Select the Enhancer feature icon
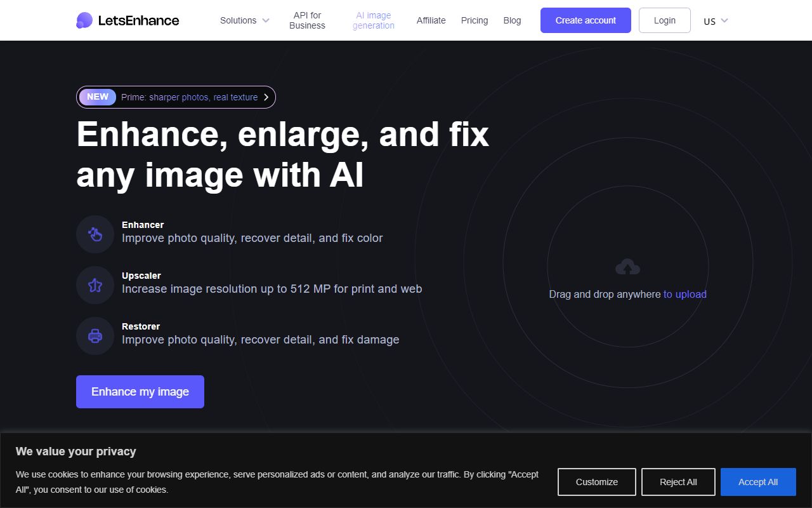 coord(95,234)
